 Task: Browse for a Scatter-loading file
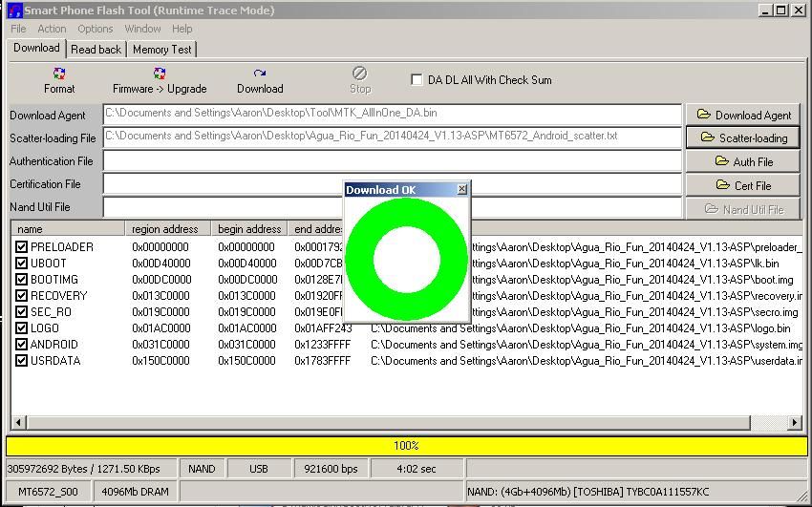[x=743, y=137]
